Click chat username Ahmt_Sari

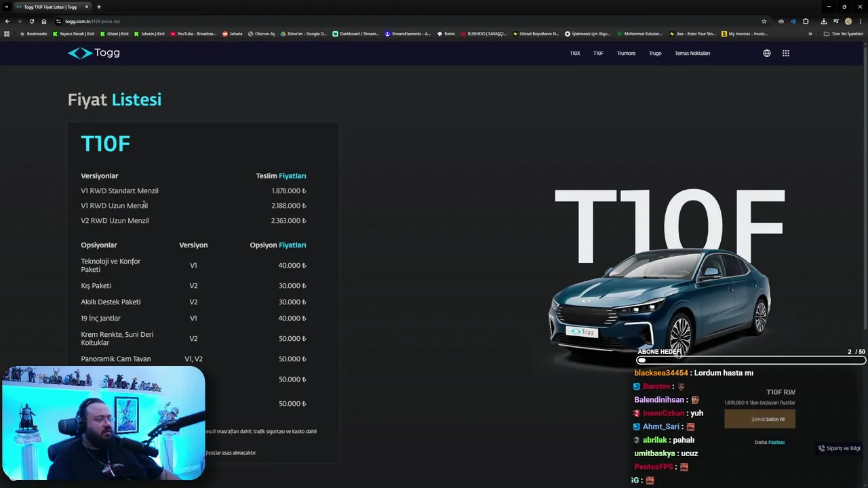tap(661, 426)
